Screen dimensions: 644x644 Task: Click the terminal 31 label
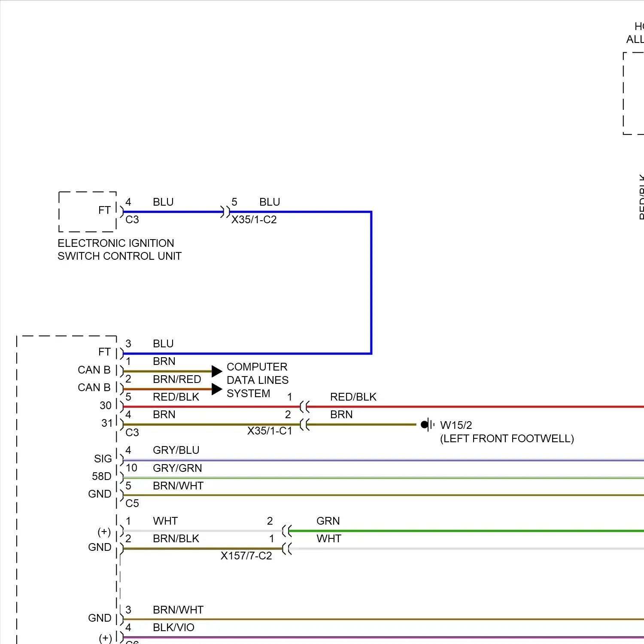click(x=107, y=423)
